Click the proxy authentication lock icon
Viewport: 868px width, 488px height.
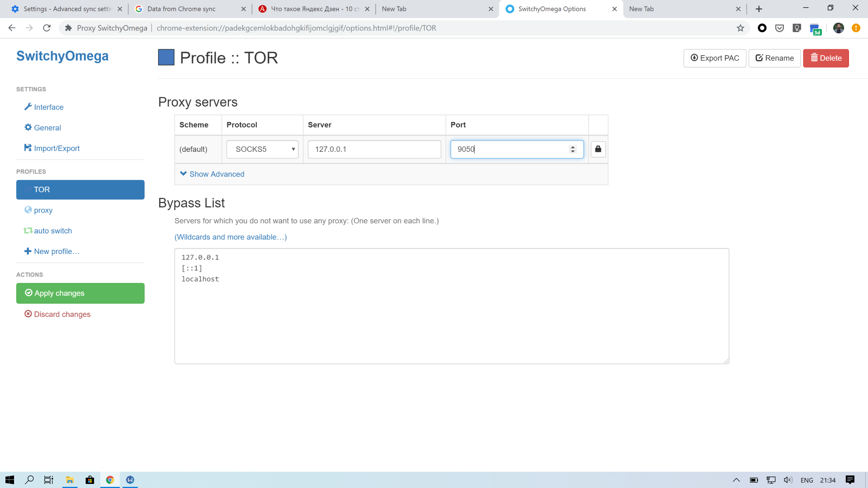[x=598, y=149]
